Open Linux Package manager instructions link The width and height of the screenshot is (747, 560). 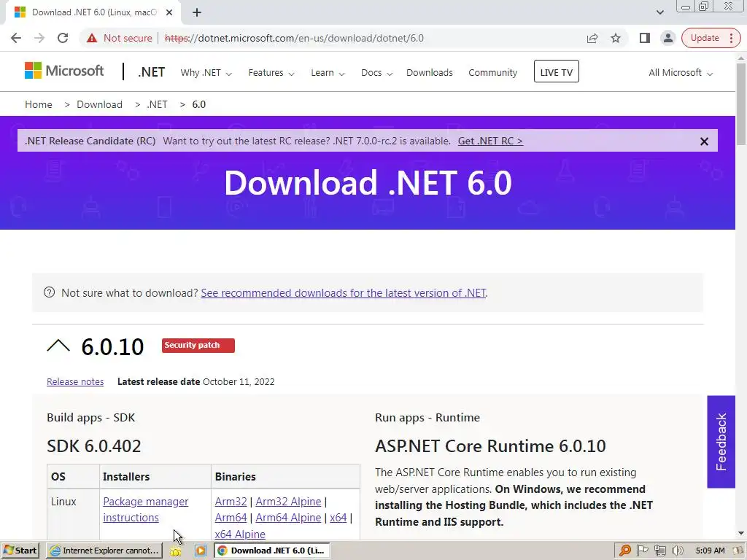point(145,510)
